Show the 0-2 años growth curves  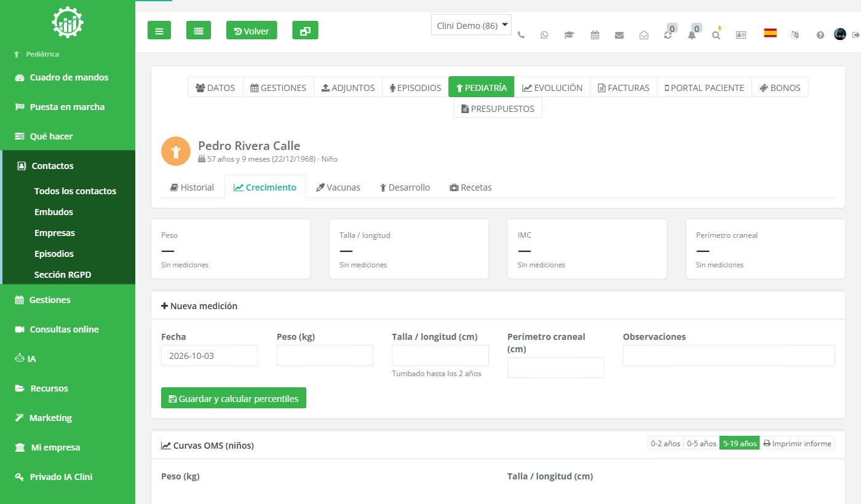coord(665,443)
